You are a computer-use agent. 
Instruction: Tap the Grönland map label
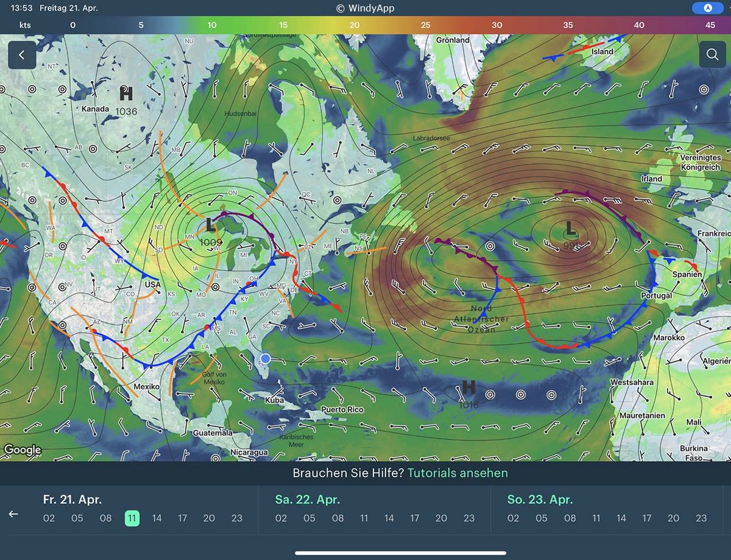(x=453, y=40)
